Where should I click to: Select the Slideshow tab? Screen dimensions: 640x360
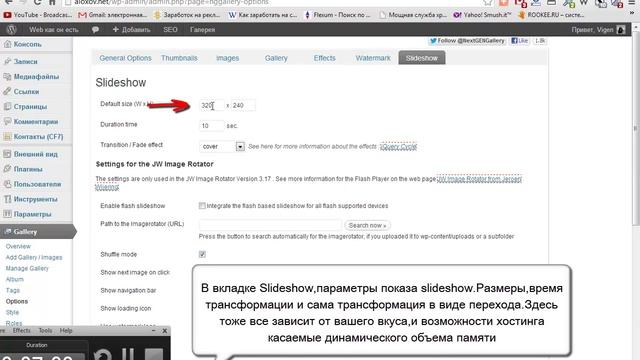(422, 58)
